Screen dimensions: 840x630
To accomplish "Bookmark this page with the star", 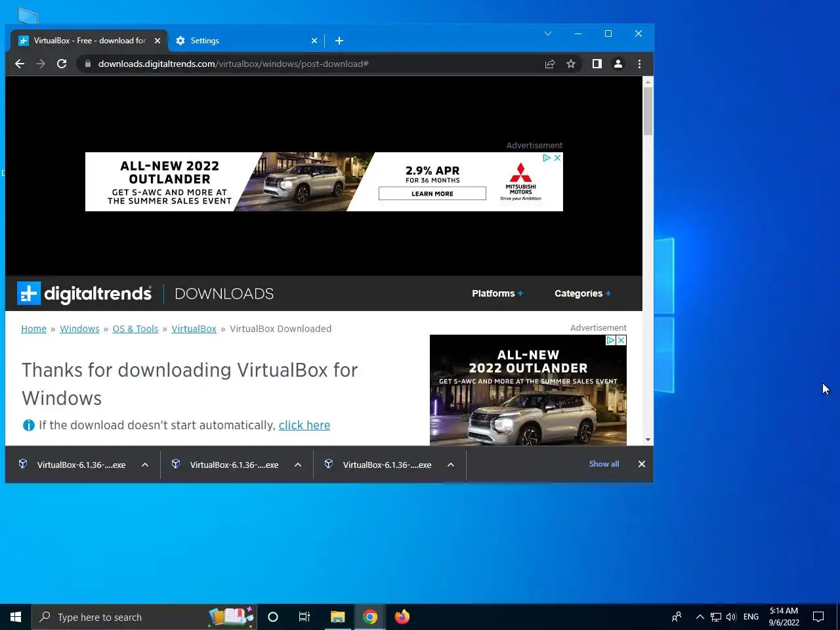I will click(571, 64).
